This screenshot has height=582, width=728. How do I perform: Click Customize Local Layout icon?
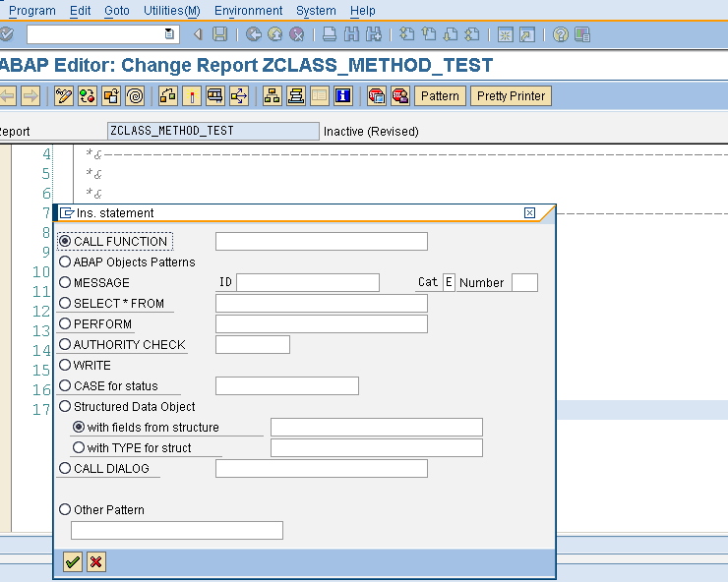click(x=582, y=34)
